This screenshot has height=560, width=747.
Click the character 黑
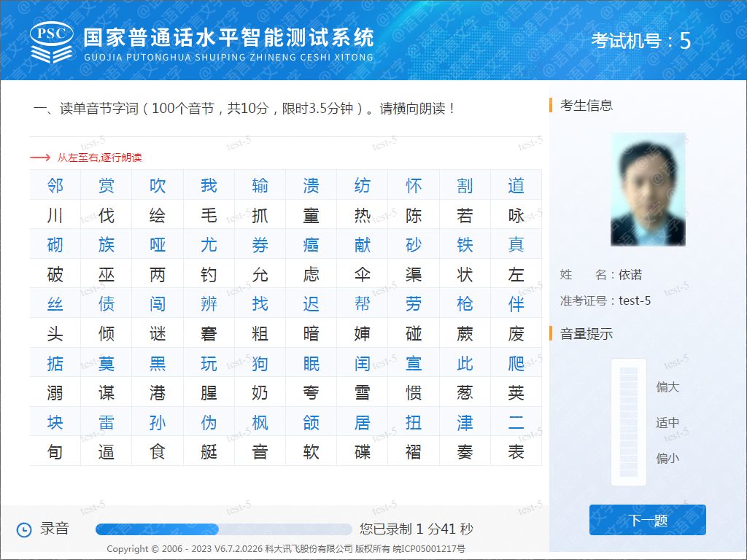pos(158,363)
